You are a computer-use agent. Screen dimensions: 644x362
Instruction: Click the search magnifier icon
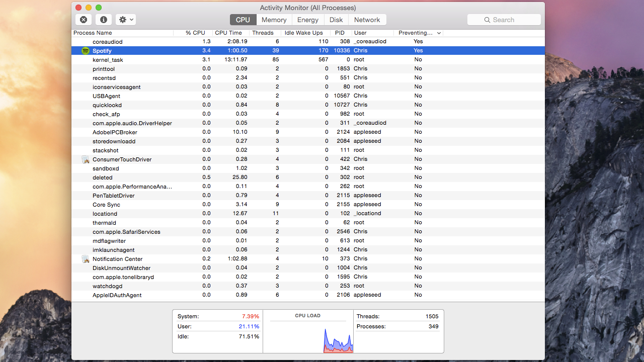click(487, 20)
